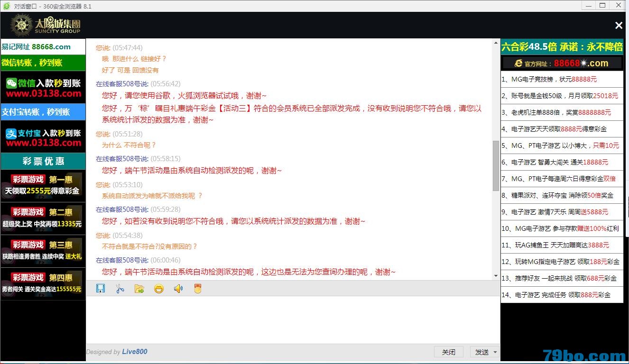This screenshot has width=629, height=364.
Task: Open promo 10 MG电子游艺 参与存款
Action: pyautogui.click(x=562, y=228)
